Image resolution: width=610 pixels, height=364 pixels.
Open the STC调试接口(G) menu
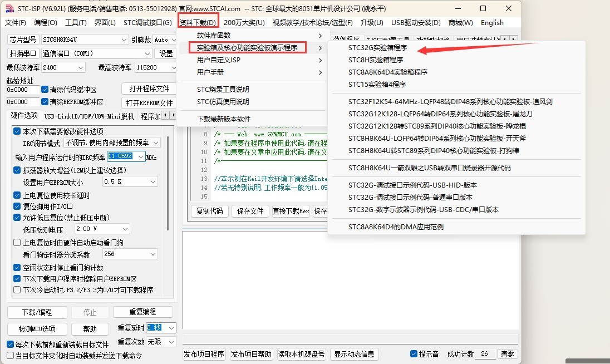pos(147,23)
